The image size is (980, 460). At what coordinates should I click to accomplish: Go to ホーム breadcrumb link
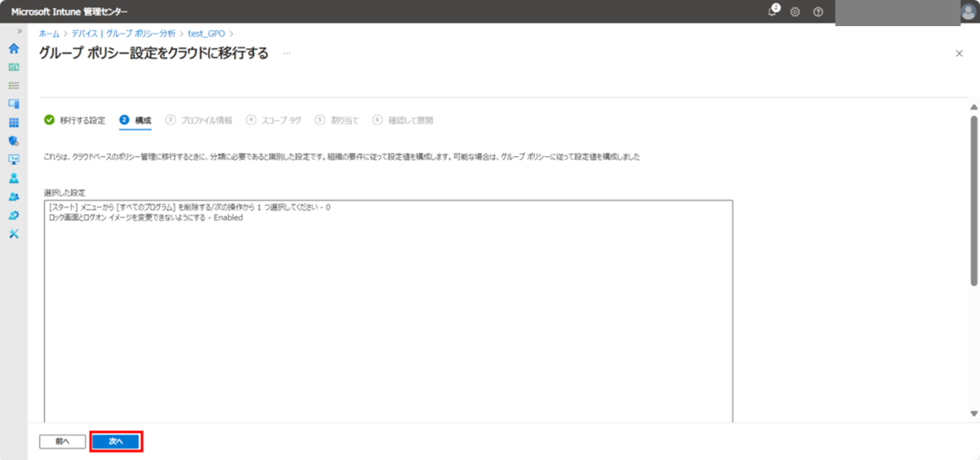tap(48, 33)
